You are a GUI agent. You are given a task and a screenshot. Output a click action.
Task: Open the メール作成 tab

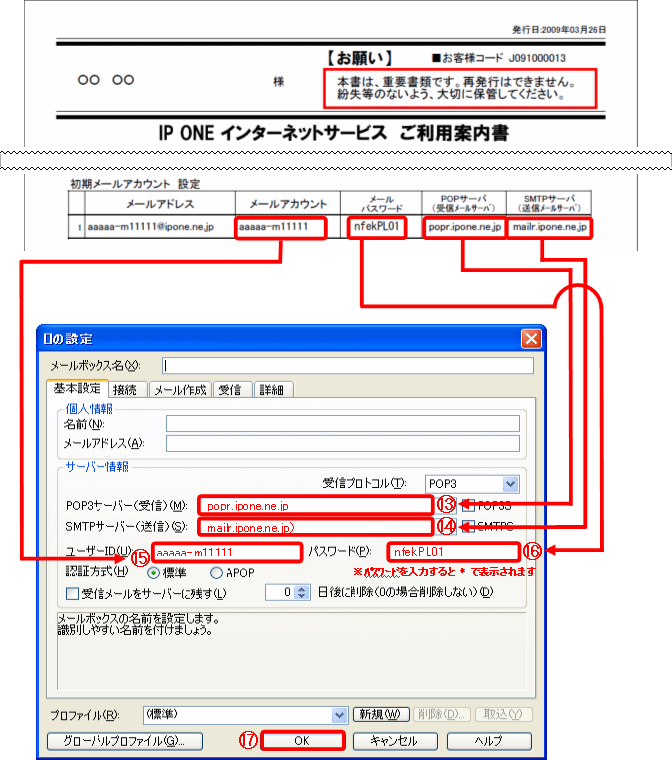pyautogui.click(x=179, y=389)
